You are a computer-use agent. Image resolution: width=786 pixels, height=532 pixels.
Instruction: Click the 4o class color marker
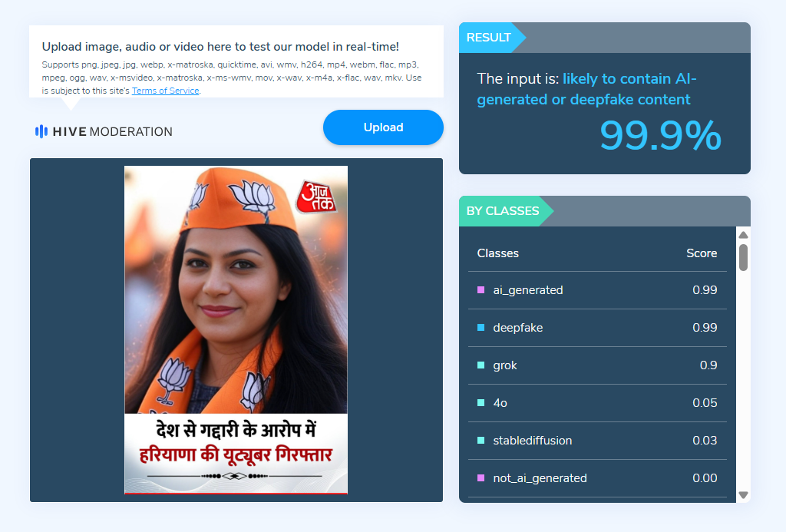(x=481, y=402)
